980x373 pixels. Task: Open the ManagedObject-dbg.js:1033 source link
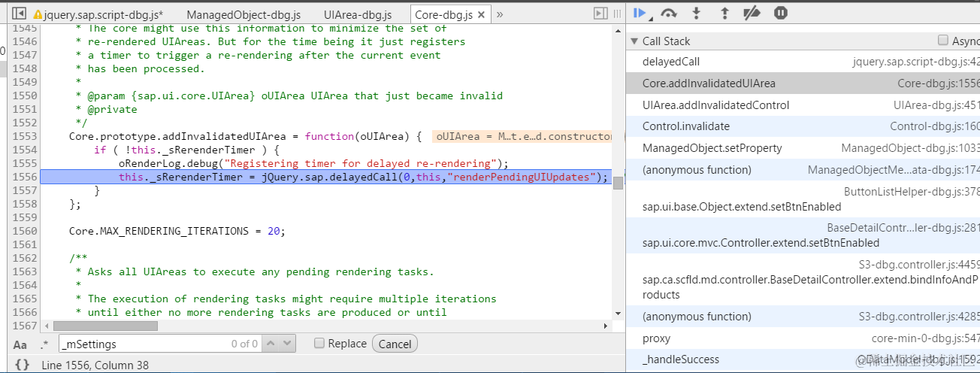pos(910,148)
